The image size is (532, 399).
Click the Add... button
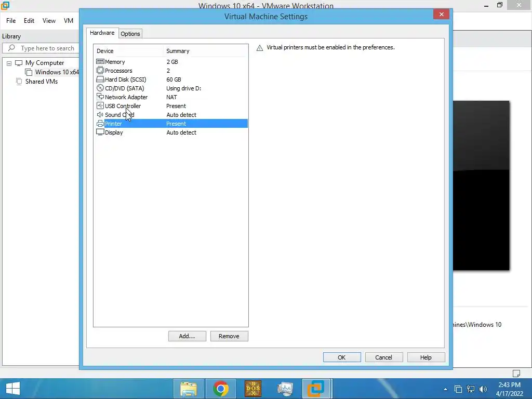[187, 336]
